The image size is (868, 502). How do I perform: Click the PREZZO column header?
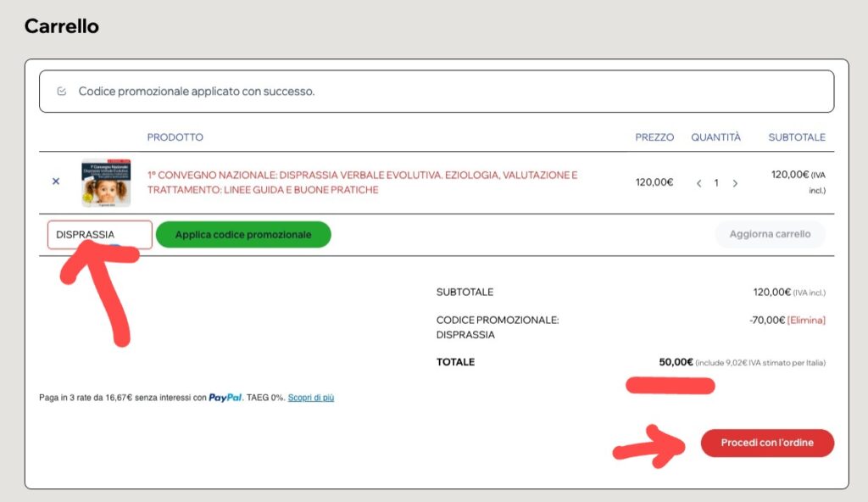[654, 137]
